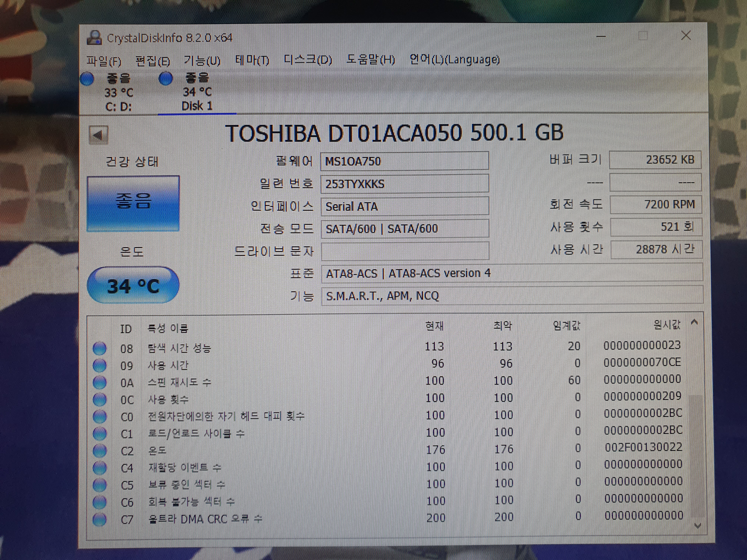Click status orb for attribute C7

click(x=100, y=519)
